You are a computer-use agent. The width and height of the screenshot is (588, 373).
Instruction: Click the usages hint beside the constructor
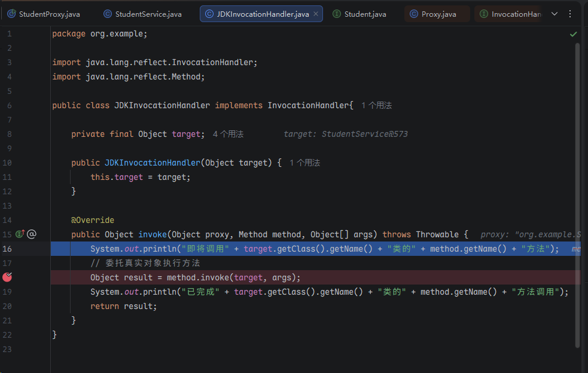pos(304,163)
